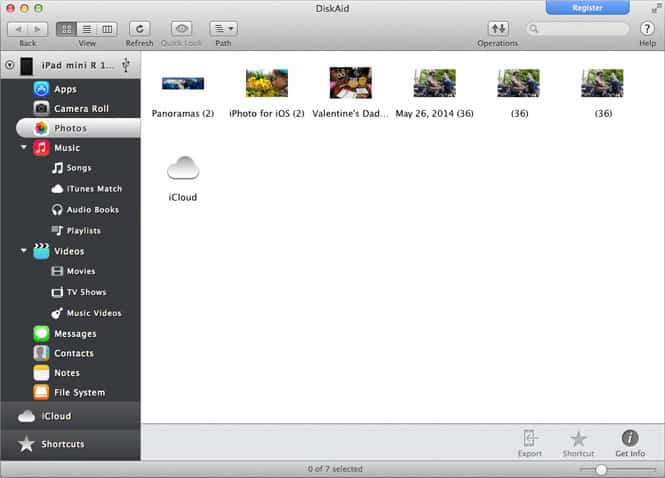The height and width of the screenshot is (478, 665).
Task: Open the Help question mark icon
Action: [x=647, y=29]
